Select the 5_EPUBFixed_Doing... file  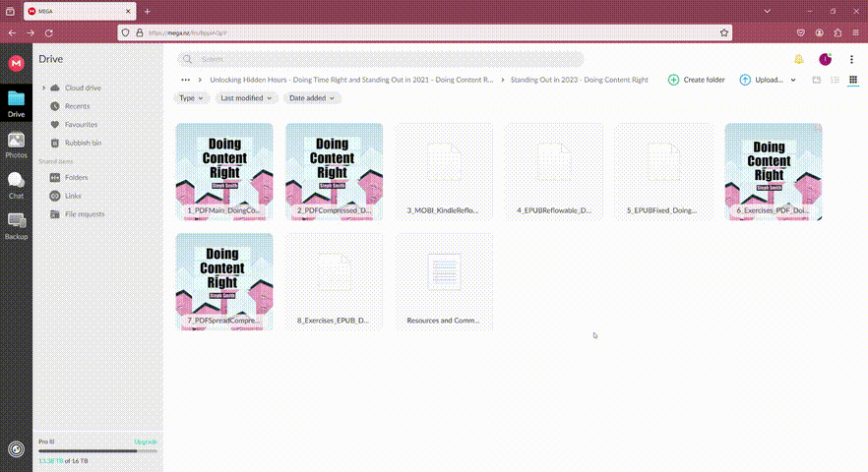(x=663, y=171)
